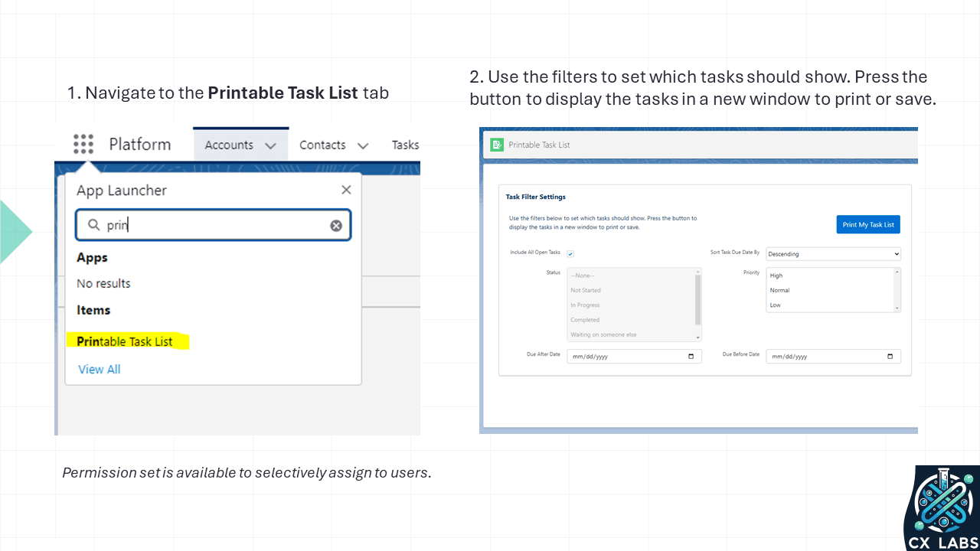The width and height of the screenshot is (980, 551).
Task: Click Print My Task List button
Action: (x=868, y=224)
